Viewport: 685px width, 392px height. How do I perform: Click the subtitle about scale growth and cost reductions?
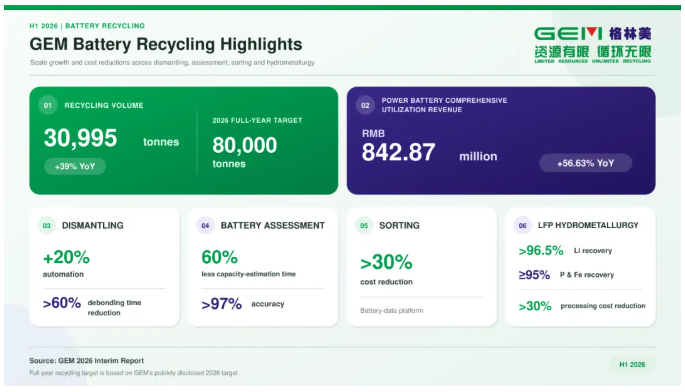coord(172,62)
